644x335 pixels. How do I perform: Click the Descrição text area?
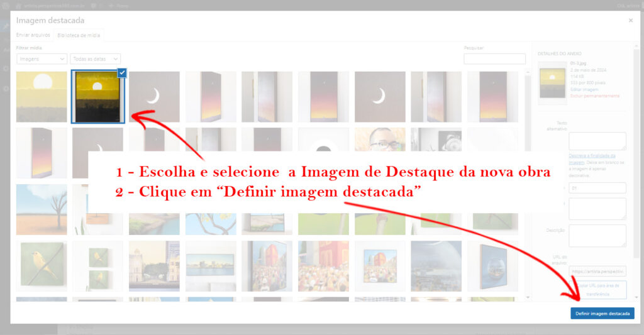click(597, 236)
